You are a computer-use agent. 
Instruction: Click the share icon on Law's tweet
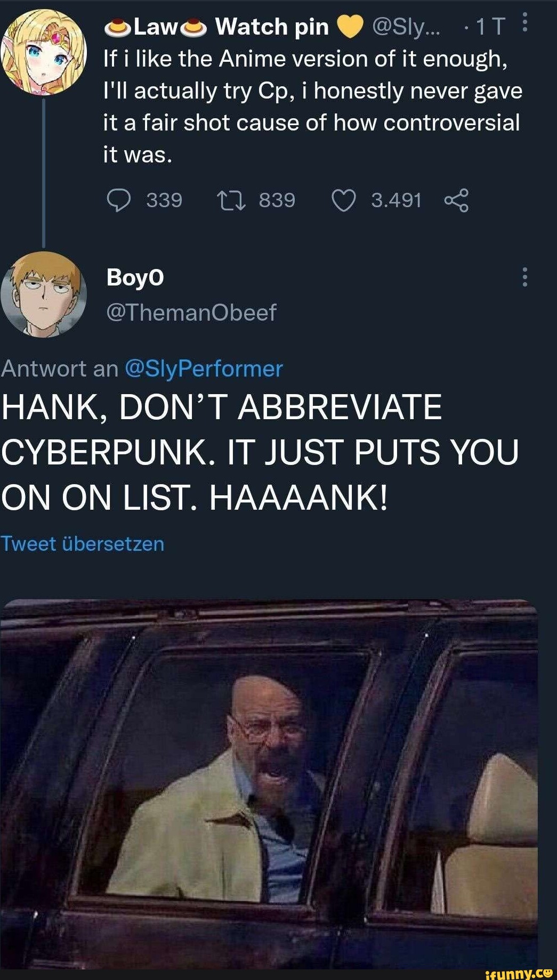[456, 201]
